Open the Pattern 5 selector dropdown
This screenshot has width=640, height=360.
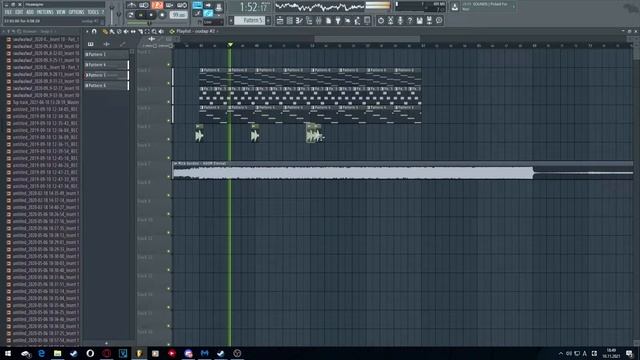click(x=249, y=20)
